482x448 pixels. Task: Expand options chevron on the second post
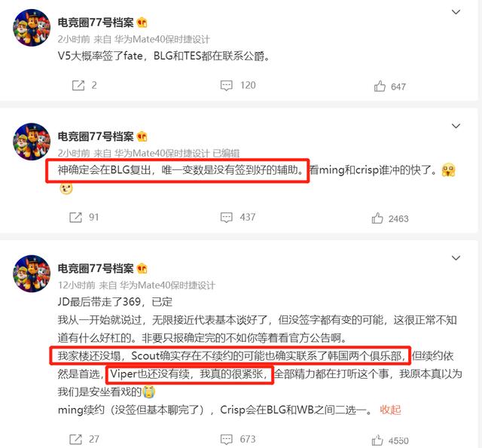coord(456,126)
